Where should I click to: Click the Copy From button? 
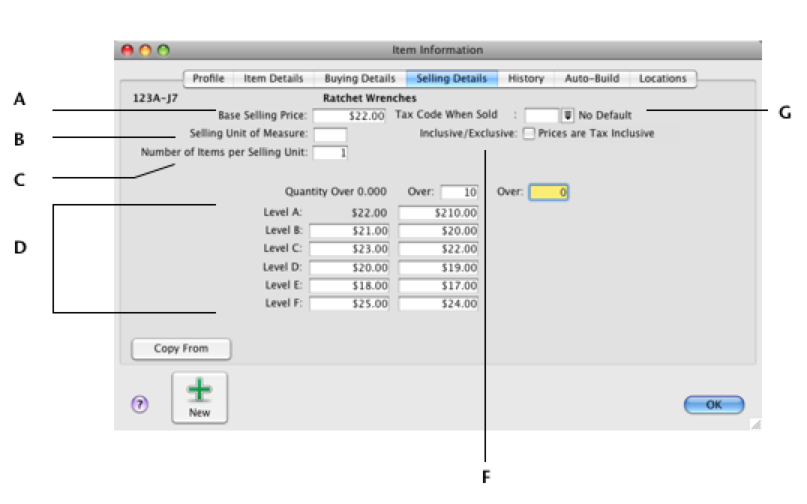[x=181, y=349]
